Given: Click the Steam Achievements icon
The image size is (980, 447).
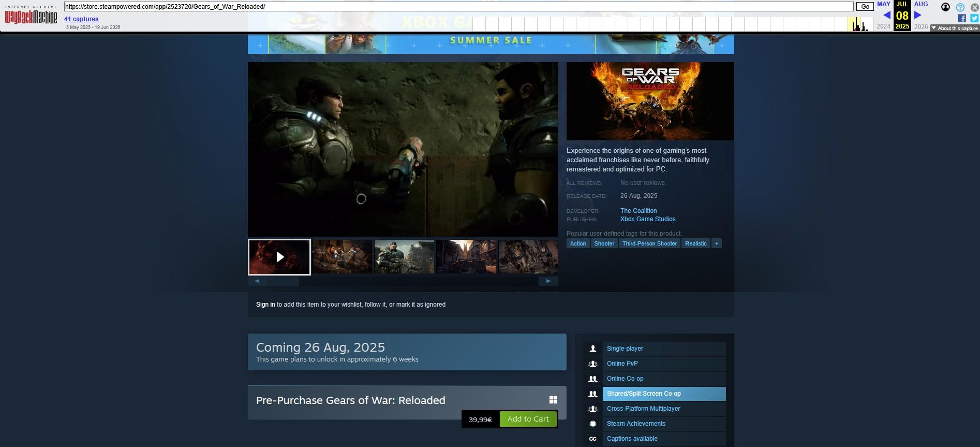Looking at the screenshot, I should click(x=593, y=424).
